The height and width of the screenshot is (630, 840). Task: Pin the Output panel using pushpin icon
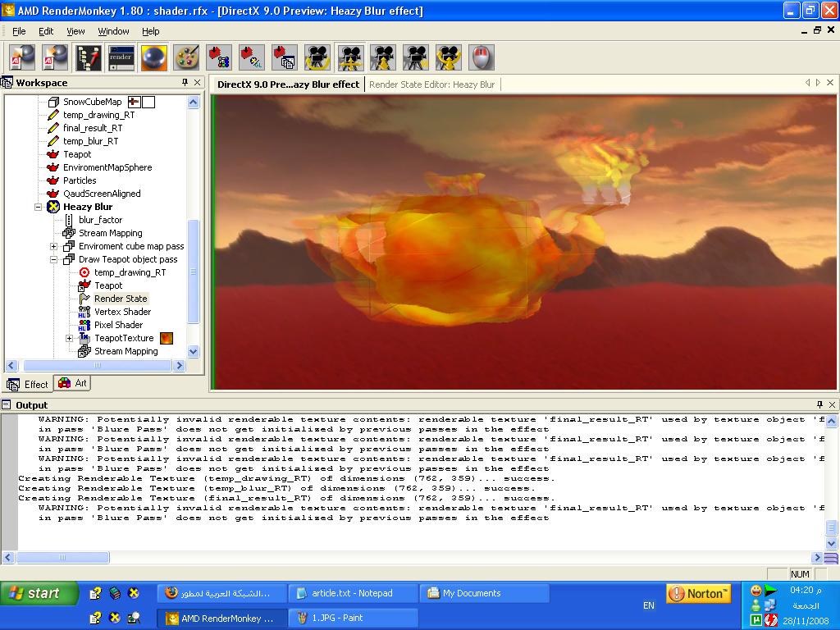click(819, 404)
